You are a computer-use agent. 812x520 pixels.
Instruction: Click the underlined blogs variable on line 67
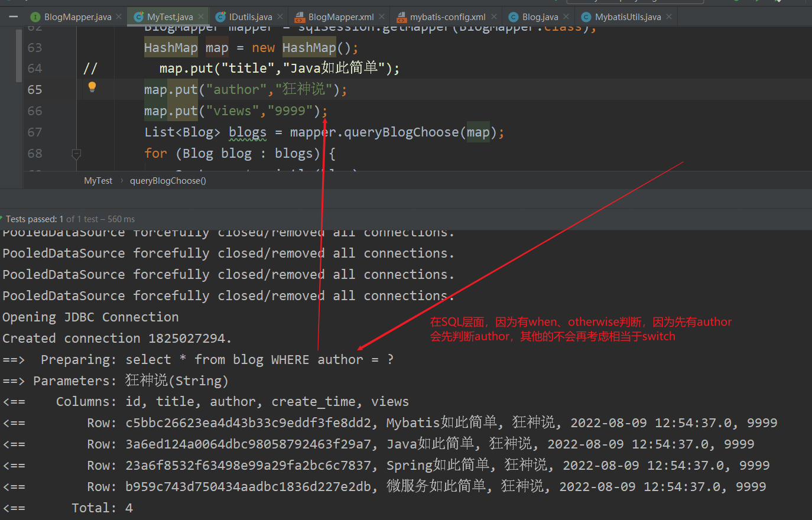coord(248,132)
